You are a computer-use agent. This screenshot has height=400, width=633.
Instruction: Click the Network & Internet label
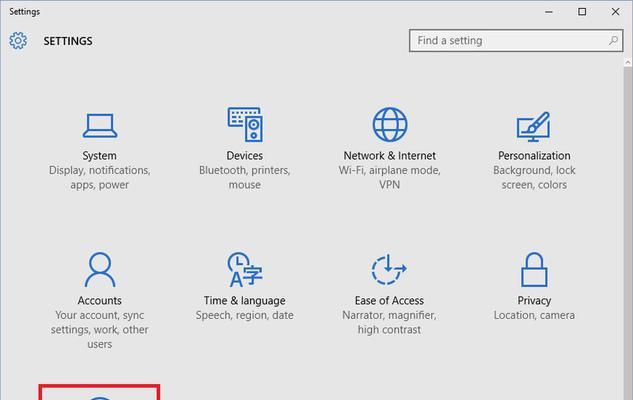390,155
